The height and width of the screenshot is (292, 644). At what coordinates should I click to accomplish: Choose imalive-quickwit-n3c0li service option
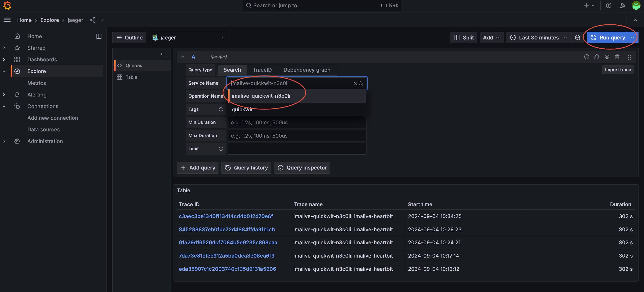(297, 96)
